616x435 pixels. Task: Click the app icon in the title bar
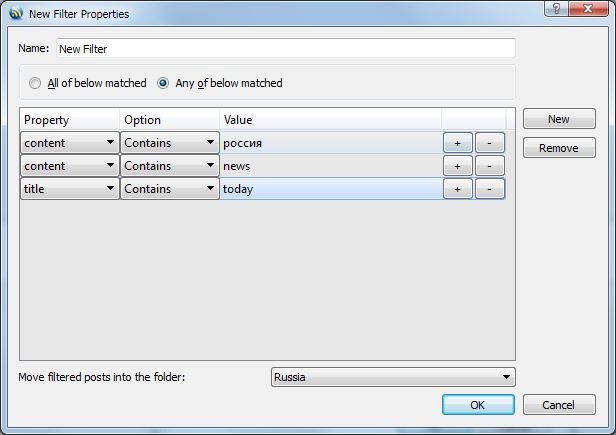pos(15,14)
